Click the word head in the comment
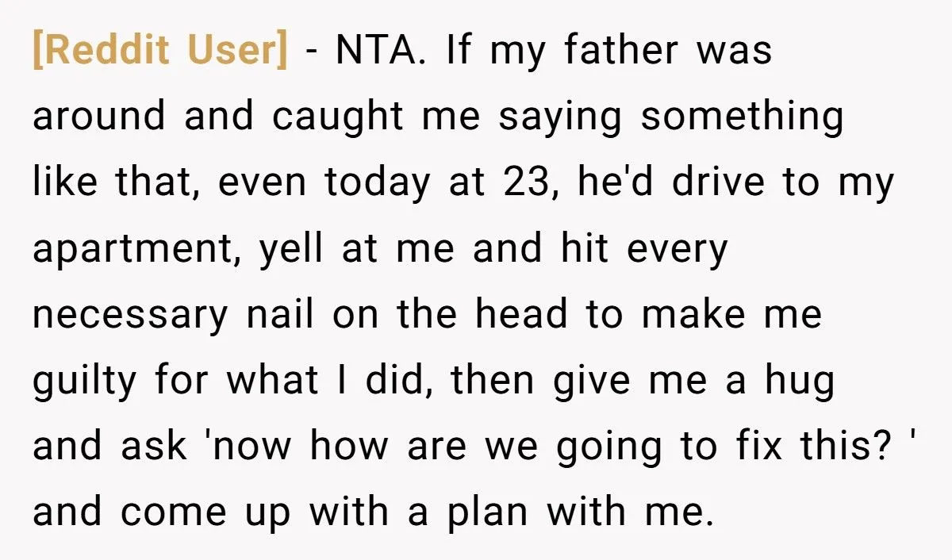The width and height of the screenshot is (952, 560). (521, 316)
